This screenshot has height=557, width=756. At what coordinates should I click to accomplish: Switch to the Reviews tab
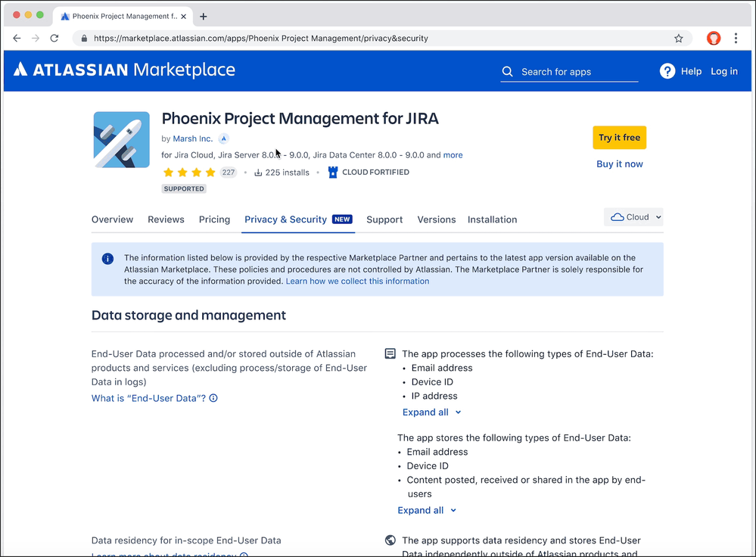point(166,219)
